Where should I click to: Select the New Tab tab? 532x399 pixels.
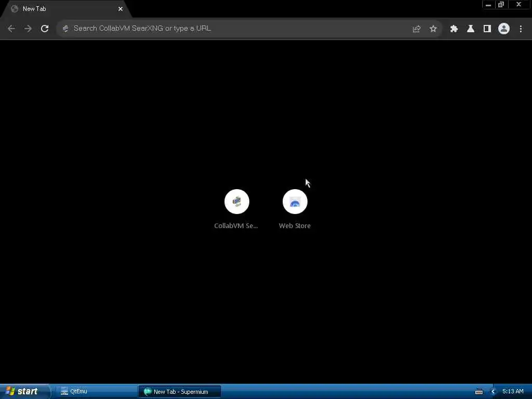click(66, 9)
